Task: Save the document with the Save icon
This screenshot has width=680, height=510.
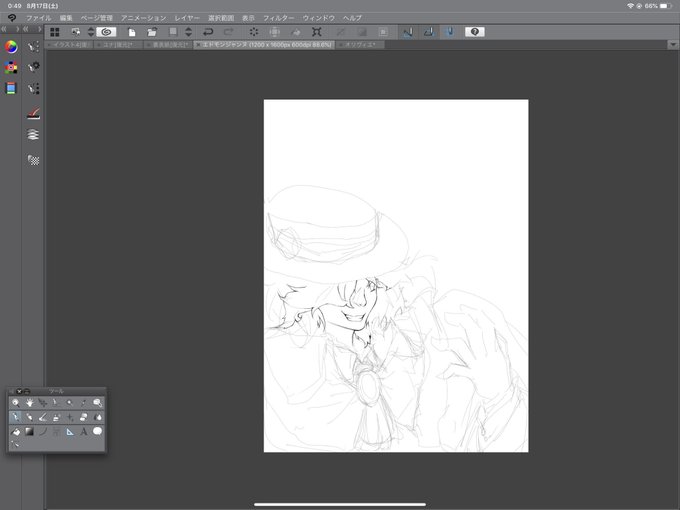Action: coord(173,32)
